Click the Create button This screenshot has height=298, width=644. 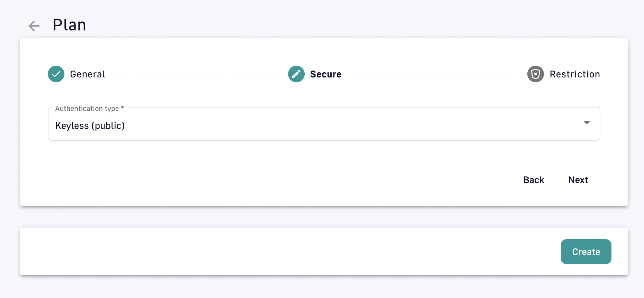[x=586, y=252]
